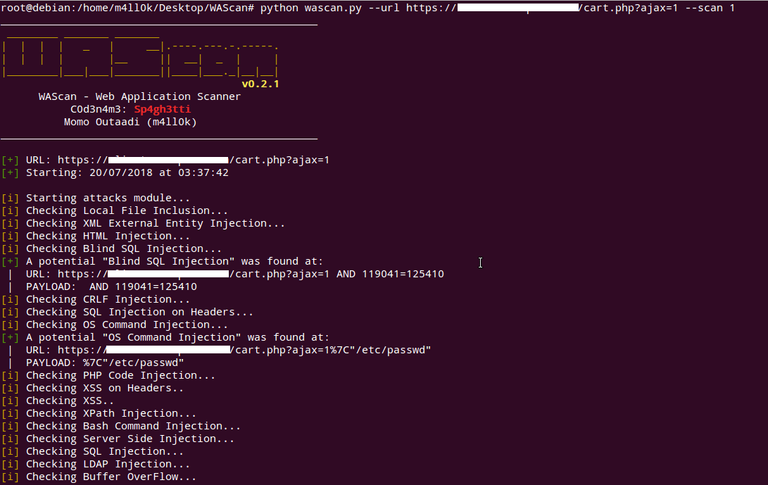Click the Checking Buffer OverFlow line
768x485 pixels.
point(111,477)
